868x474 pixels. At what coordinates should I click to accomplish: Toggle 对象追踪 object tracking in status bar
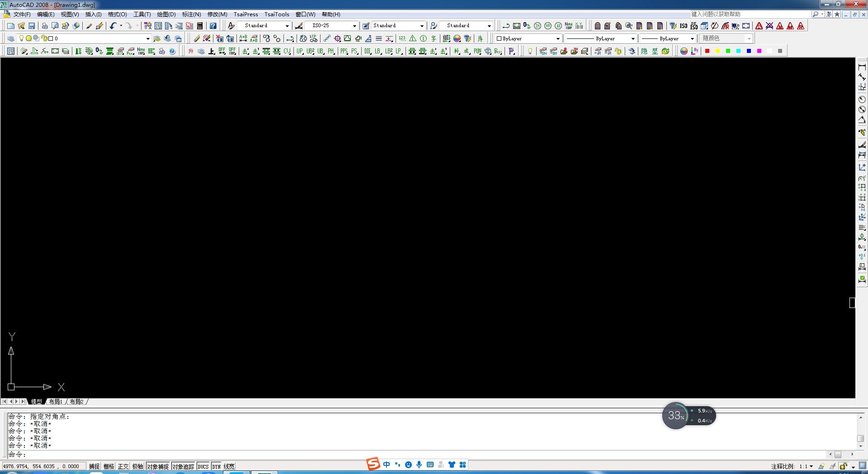183,466
